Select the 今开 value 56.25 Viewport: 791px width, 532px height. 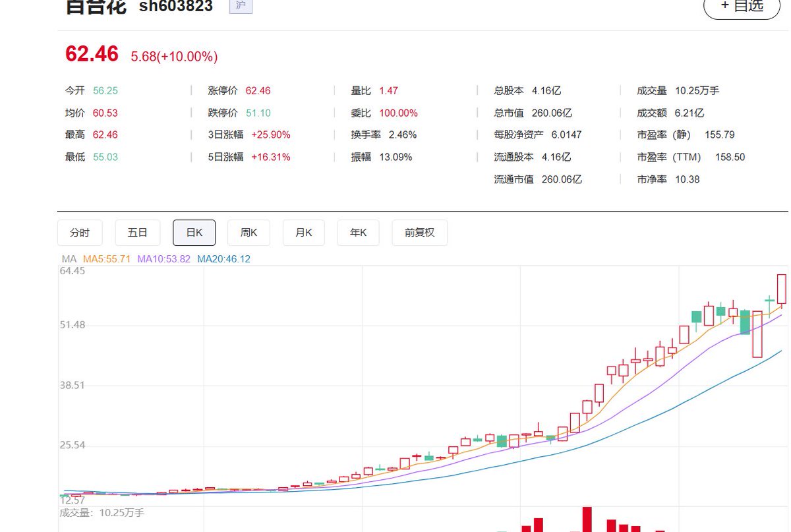tap(105, 91)
